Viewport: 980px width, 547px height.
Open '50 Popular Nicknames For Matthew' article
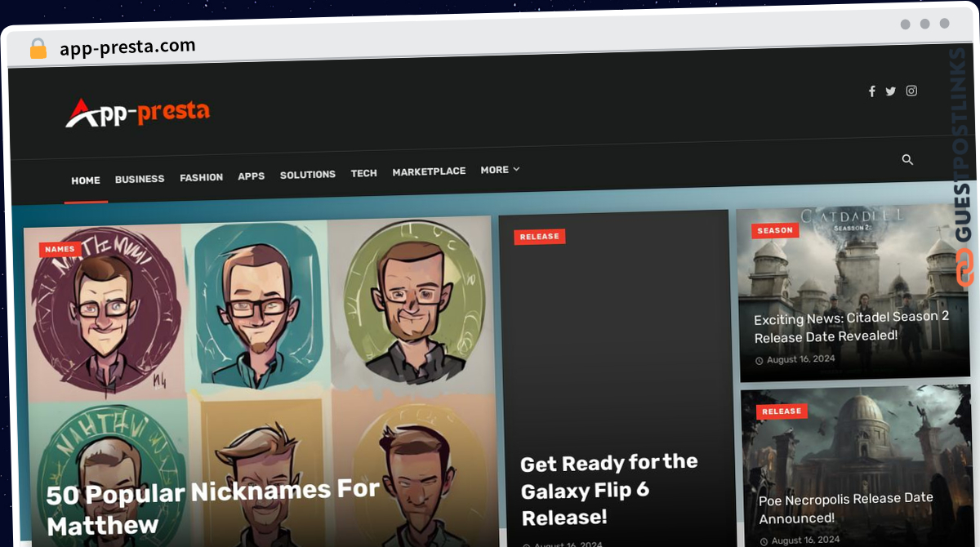pos(212,507)
